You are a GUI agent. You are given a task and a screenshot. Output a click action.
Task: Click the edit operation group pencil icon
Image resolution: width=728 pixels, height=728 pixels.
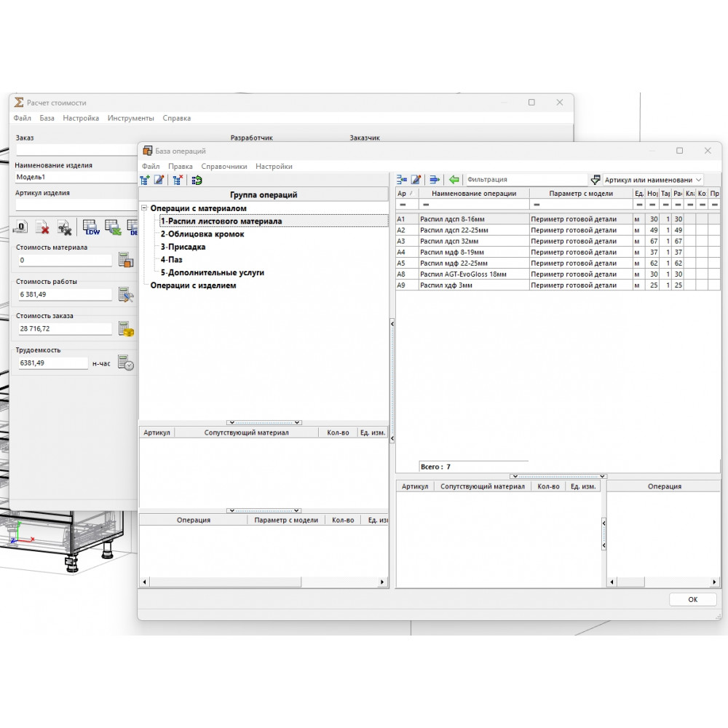(x=159, y=180)
